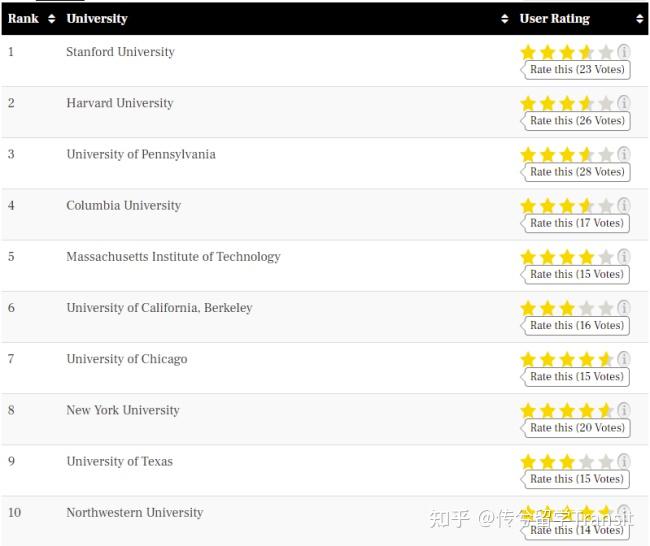
Task: Sort by the University column arrows
Action: (x=504, y=19)
